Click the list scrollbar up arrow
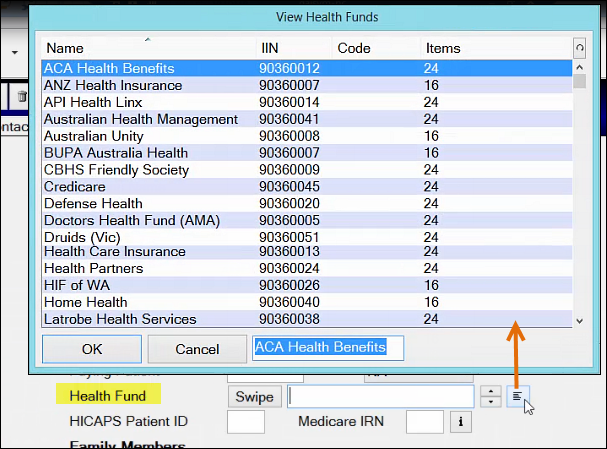The width and height of the screenshot is (607, 449). pos(580,67)
